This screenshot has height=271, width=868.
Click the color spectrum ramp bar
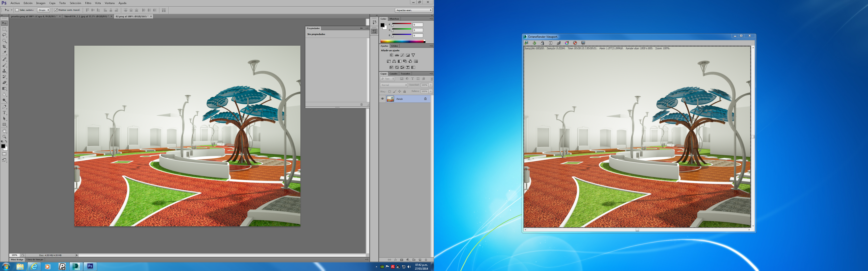(403, 41)
